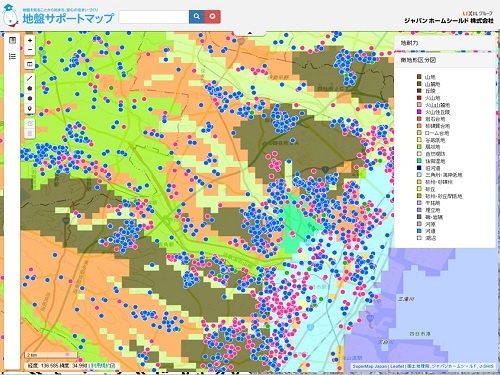Click the 山麓地 legend label
This screenshot has width=500, height=375.
pyautogui.click(x=433, y=84)
